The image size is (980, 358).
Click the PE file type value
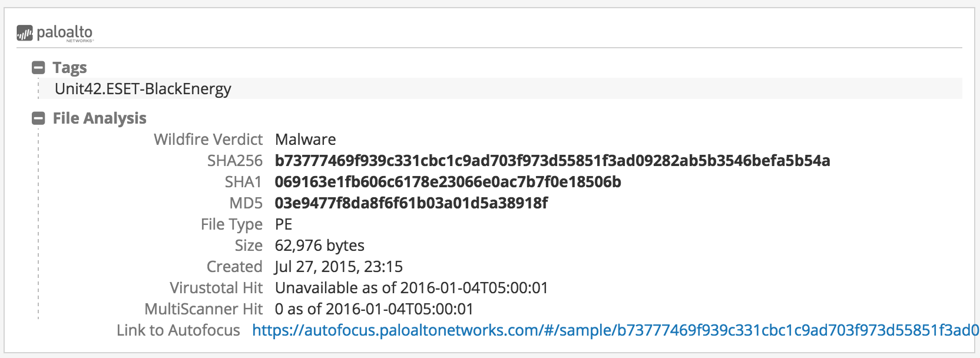coord(283,224)
